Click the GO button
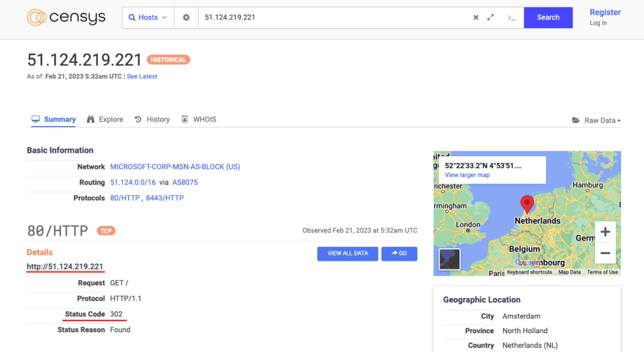 (399, 253)
